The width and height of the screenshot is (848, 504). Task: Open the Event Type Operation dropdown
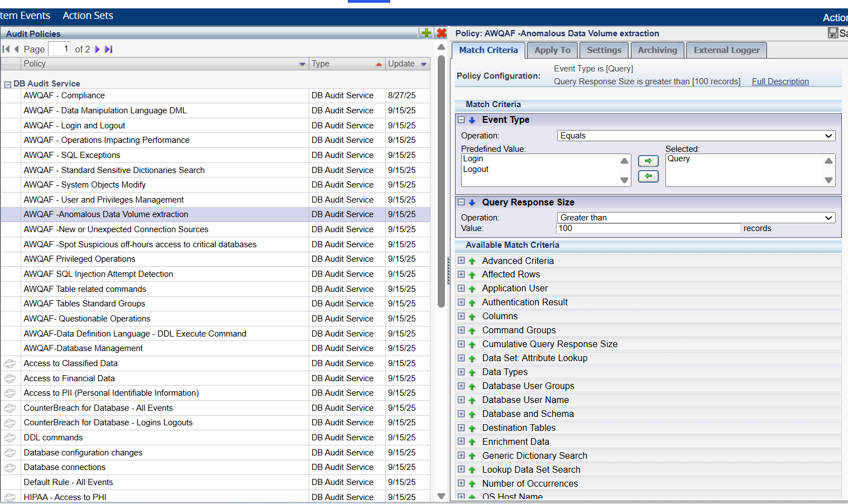point(696,136)
